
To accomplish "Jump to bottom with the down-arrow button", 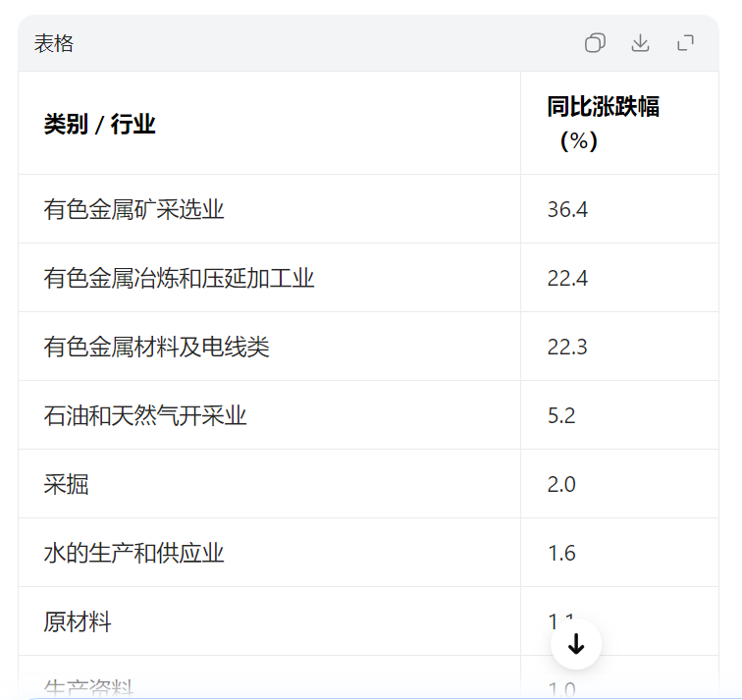I will 576,644.
